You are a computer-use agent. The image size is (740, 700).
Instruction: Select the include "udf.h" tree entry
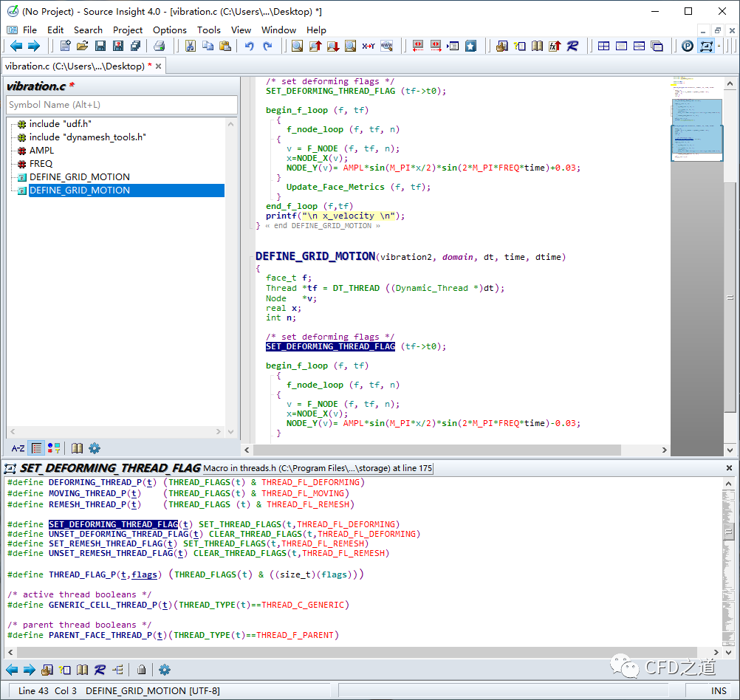[60, 124]
